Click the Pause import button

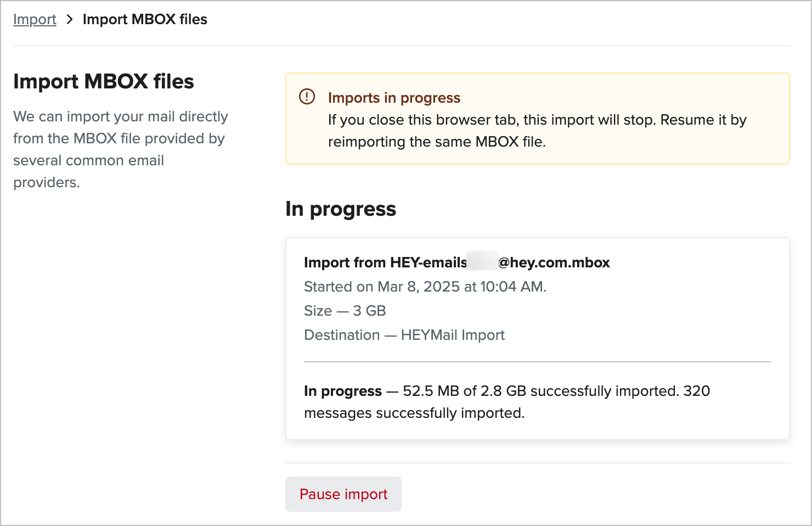(343, 494)
